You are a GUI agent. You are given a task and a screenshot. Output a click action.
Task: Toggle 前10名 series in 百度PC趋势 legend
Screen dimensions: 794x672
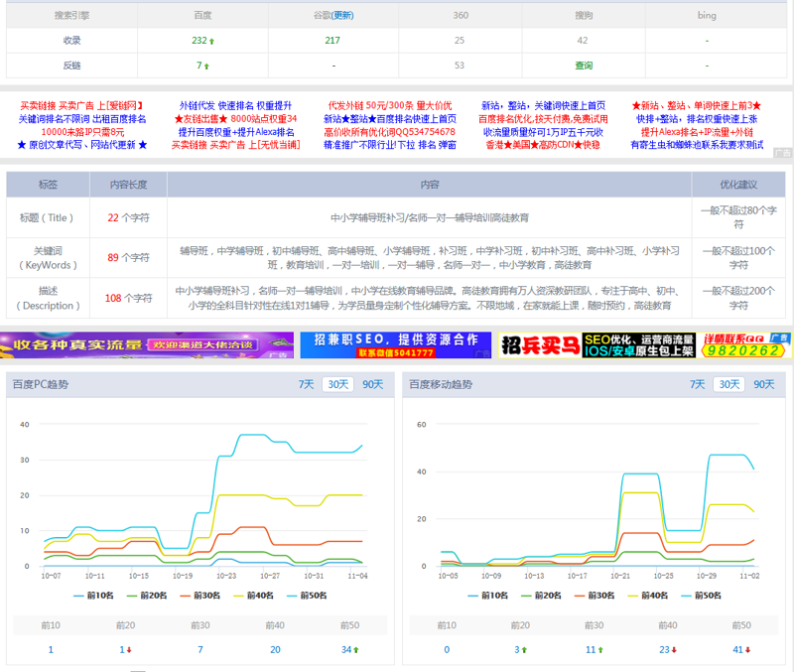tap(93, 596)
